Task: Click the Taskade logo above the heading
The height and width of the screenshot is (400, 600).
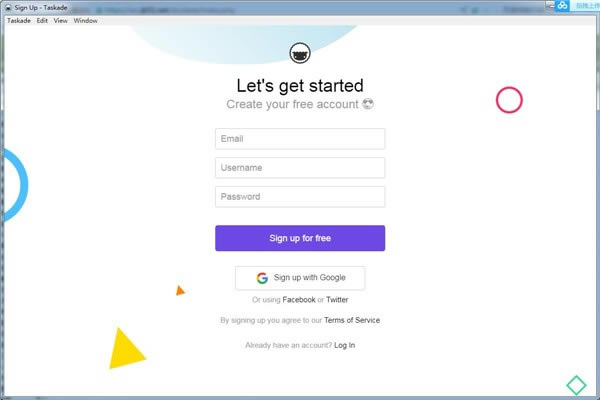Action: click(300, 53)
